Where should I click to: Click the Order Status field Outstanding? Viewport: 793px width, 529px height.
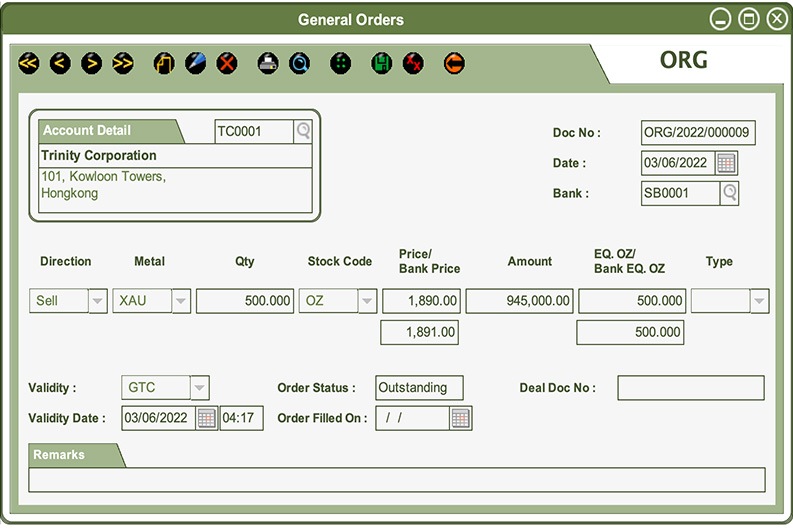419,388
